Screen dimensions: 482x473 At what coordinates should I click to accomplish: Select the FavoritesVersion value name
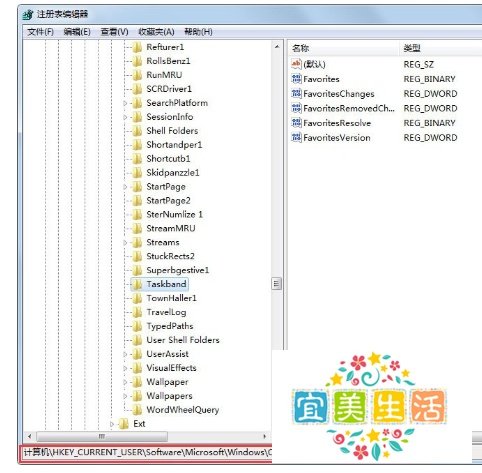click(x=337, y=138)
